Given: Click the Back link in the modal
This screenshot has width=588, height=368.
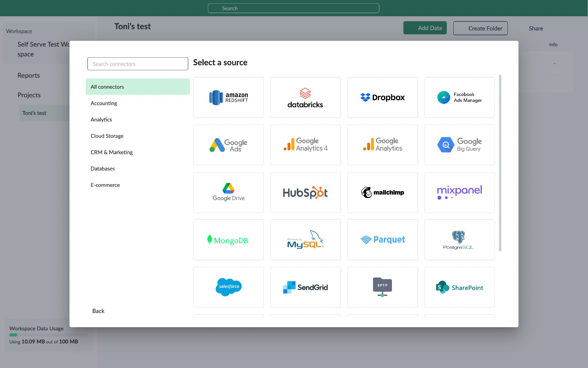Looking at the screenshot, I should pyautogui.click(x=98, y=311).
